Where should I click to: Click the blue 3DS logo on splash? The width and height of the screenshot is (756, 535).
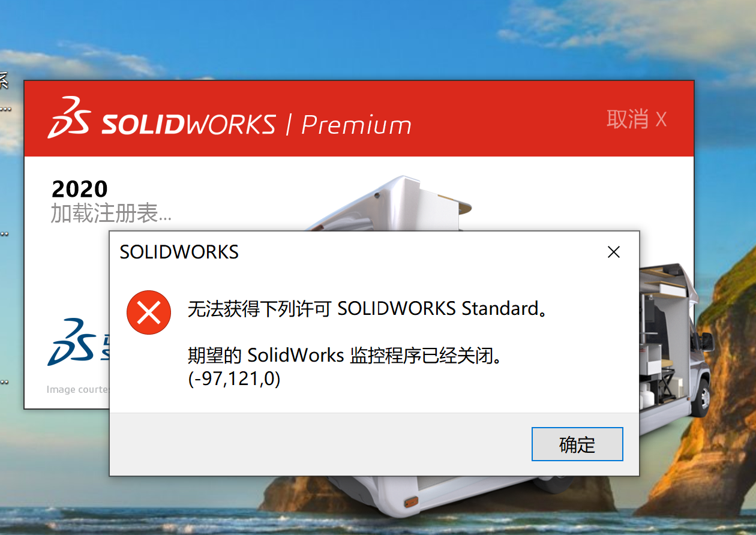pyautogui.click(x=71, y=342)
